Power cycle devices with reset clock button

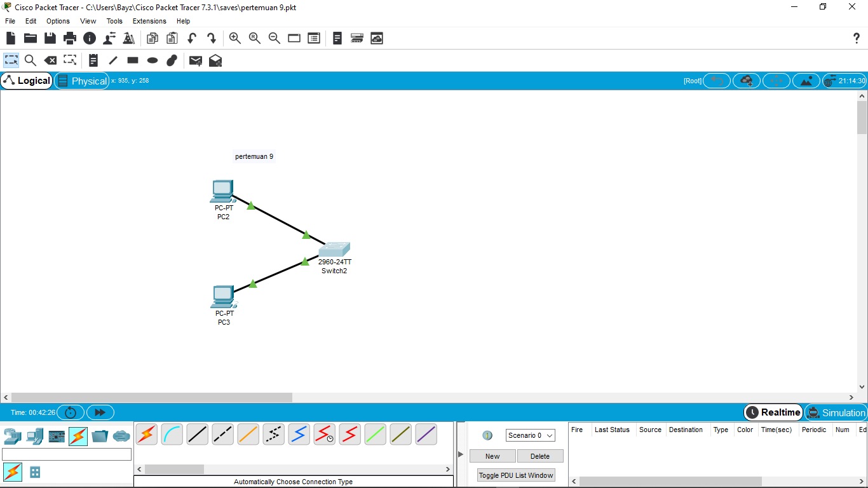(x=70, y=412)
